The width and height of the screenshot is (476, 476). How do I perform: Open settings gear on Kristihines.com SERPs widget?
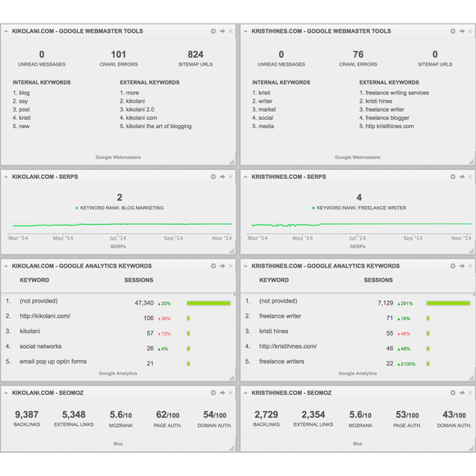point(453,176)
